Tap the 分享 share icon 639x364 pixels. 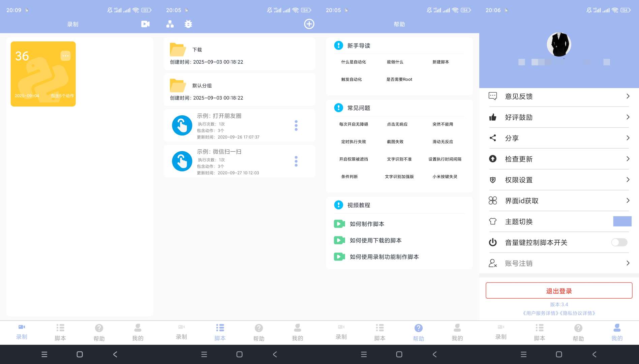(x=493, y=138)
